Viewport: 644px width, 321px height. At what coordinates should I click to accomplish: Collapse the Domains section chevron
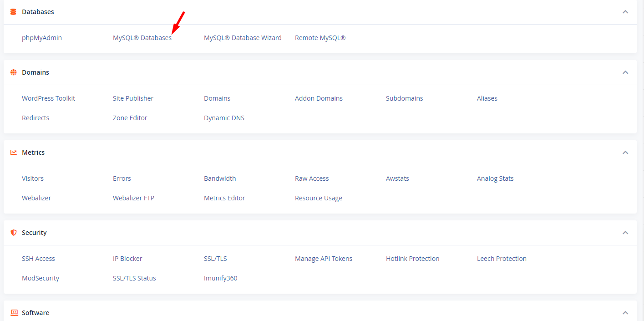coord(625,72)
